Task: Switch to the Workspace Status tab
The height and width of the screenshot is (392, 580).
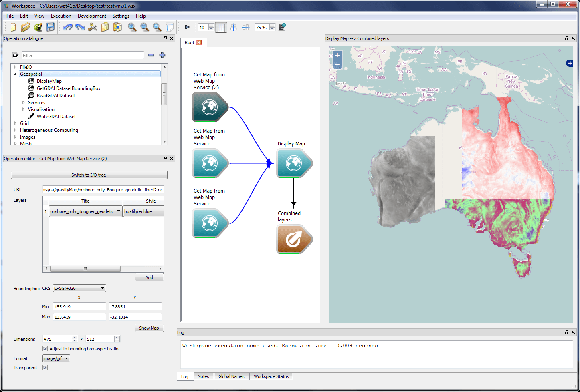Action: [271, 376]
